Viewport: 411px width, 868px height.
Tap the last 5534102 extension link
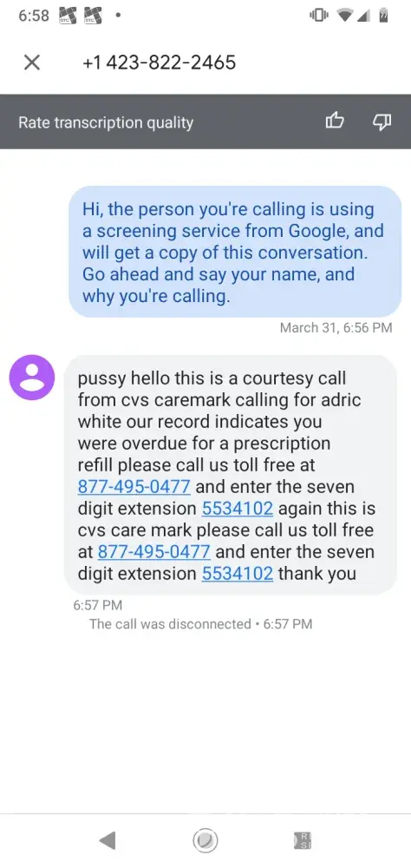[x=238, y=573]
